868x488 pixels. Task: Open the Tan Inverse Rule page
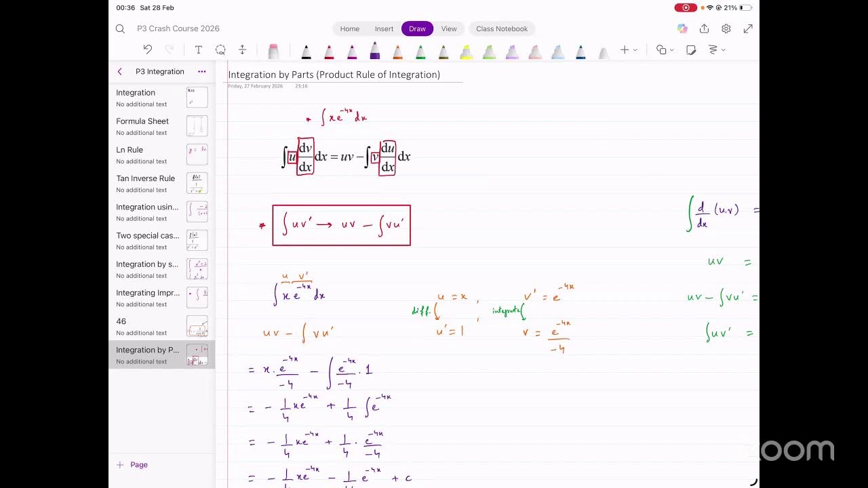point(162,183)
